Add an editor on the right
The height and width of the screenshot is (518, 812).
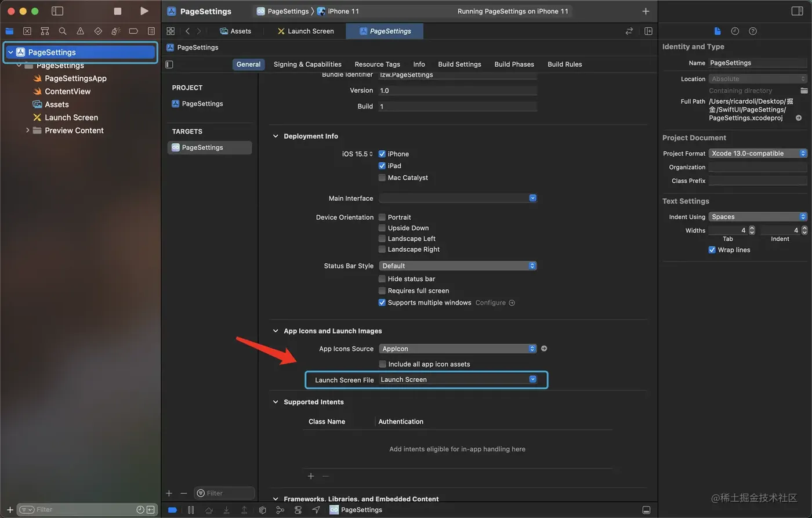pos(648,31)
